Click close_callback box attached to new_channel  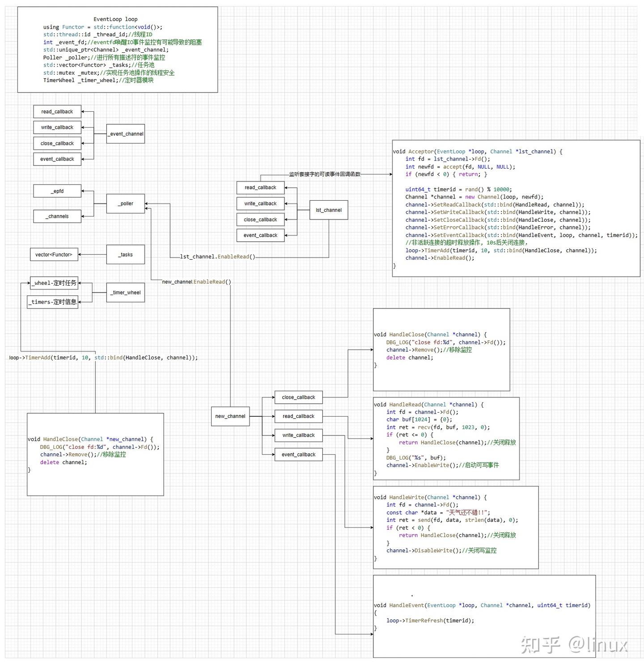(298, 397)
